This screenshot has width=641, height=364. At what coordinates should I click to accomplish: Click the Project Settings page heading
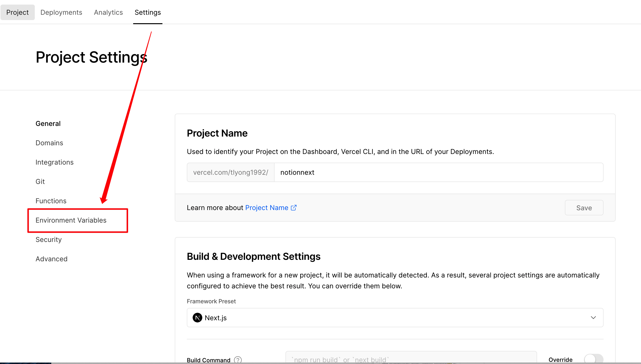pos(92,57)
